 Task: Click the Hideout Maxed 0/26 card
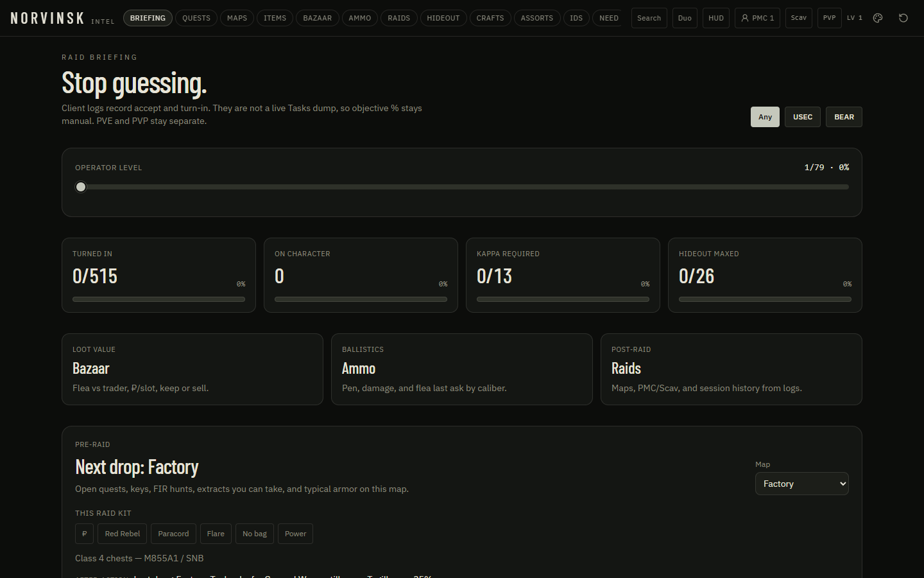765,276
